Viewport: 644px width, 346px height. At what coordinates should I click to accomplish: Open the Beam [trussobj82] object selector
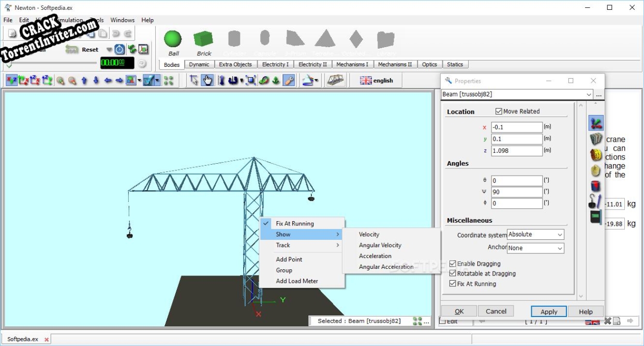tap(517, 95)
